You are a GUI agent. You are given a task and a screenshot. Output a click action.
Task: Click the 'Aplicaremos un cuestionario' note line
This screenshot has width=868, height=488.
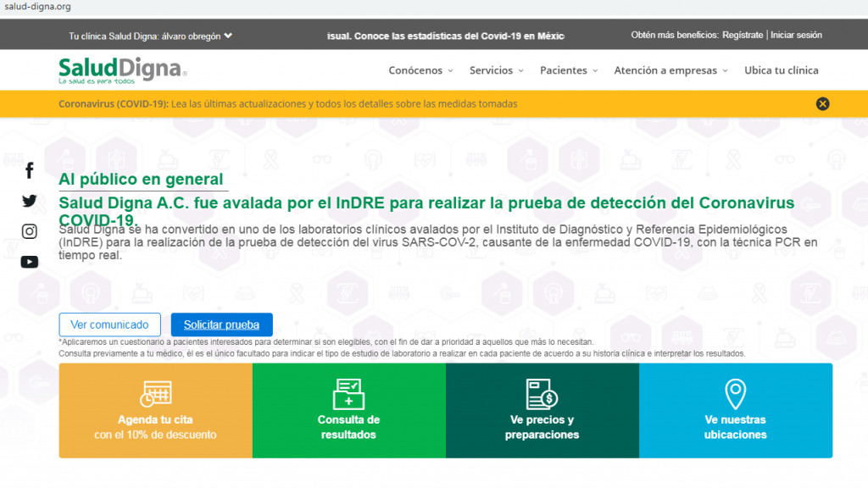(x=326, y=342)
